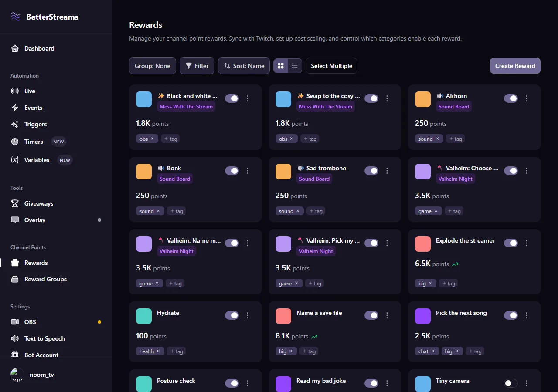Remove the chat tag from Pick the next song
This screenshot has height=392, width=558.
tap(433, 351)
